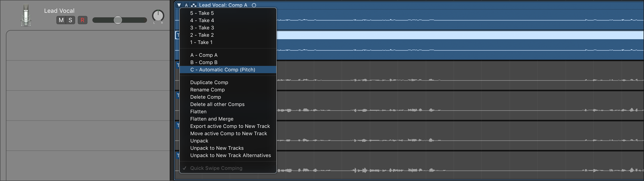Click the pan knob on Lead Vocal
The width and height of the screenshot is (644, 181).
tap(158, 16)
